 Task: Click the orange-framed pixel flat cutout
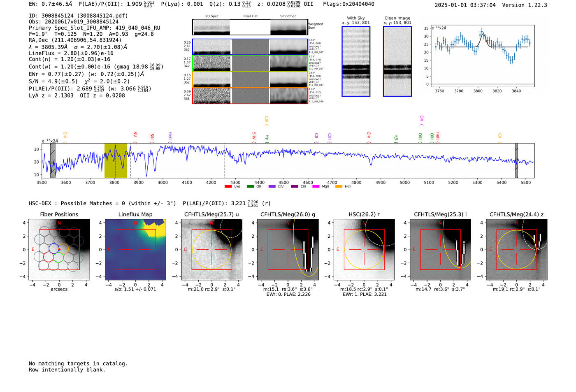(x=250, y=79)
